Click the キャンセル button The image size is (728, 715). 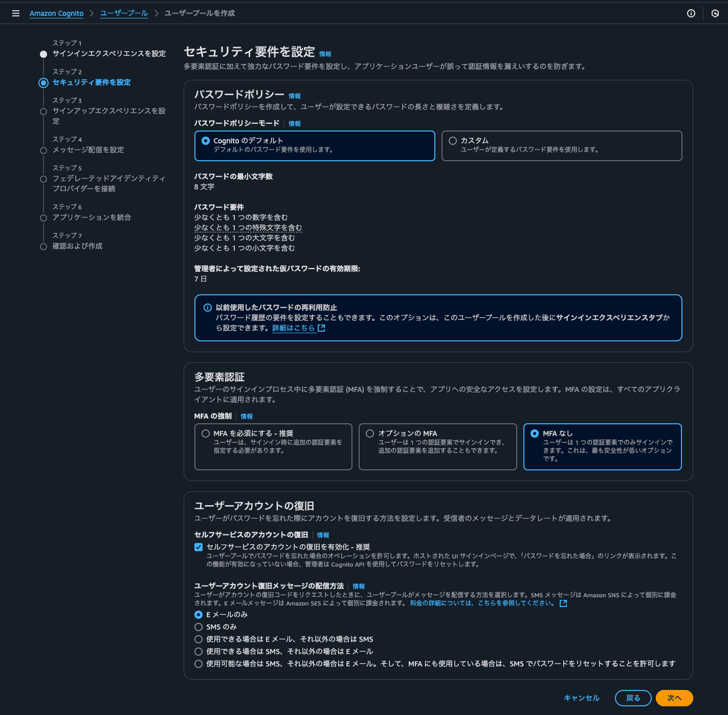582,698
